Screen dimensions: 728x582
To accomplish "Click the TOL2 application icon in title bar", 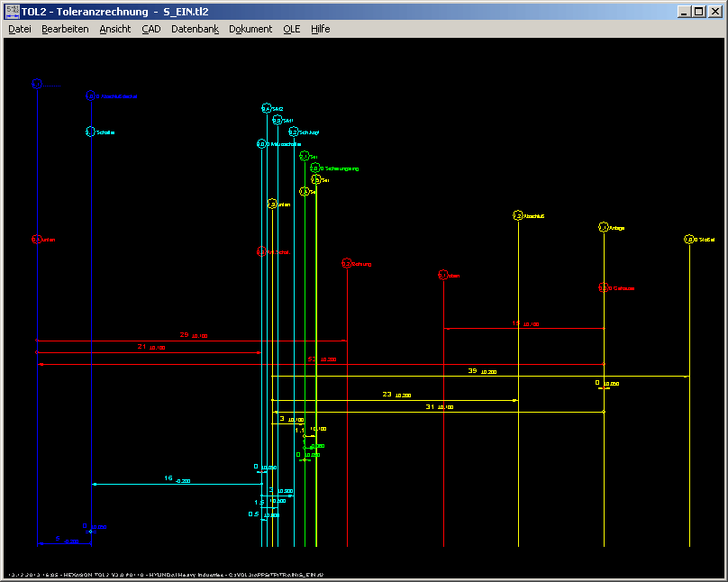I will pyautogui.click(x=12, y=11).
